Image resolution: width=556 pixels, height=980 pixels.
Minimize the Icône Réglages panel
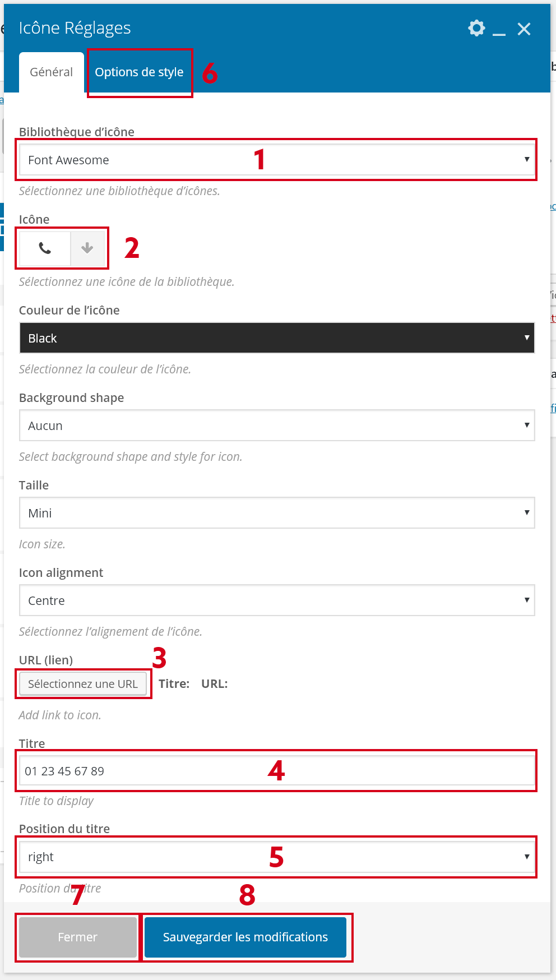[499, 30]
